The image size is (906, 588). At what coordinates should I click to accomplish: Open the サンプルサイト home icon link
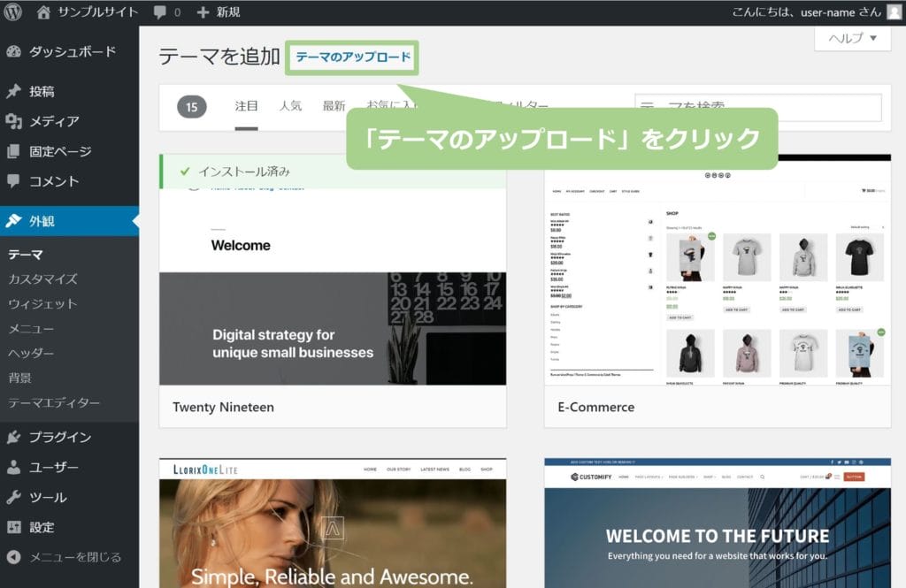(44, 12)
